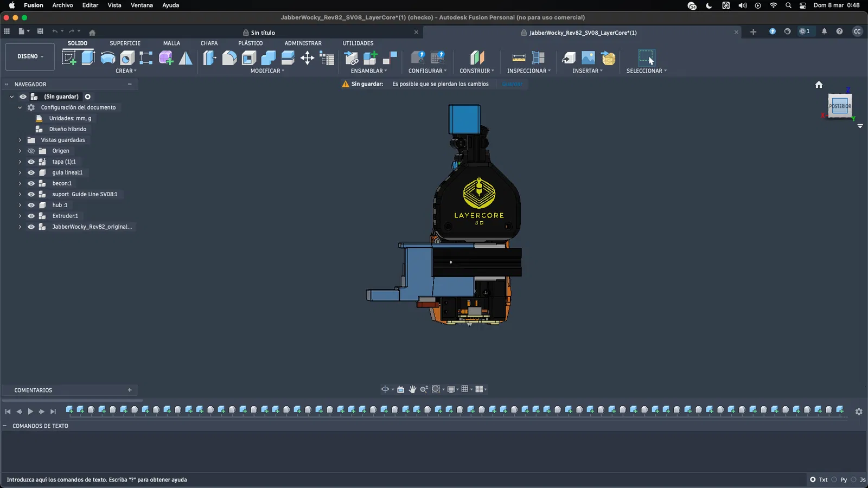Viewport: 868px width, 488px height.
Task: Open the DISEÑO workspace dropdown
Action: click(x=30, y=56)
